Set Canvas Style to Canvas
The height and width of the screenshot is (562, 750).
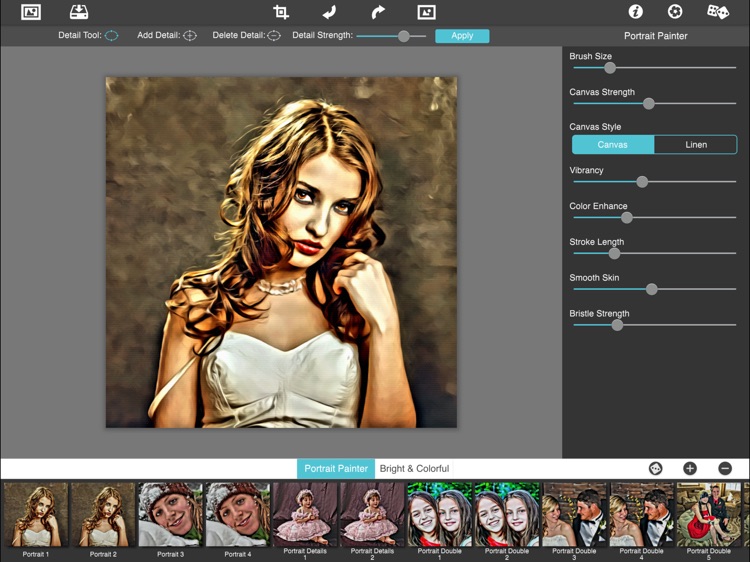pos(613,144)
